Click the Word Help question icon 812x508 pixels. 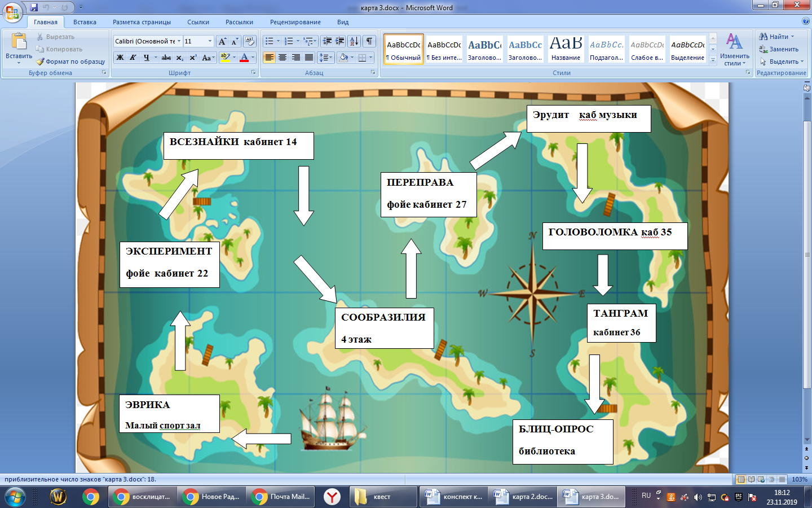pyautogui.click(x=805, y=21)
